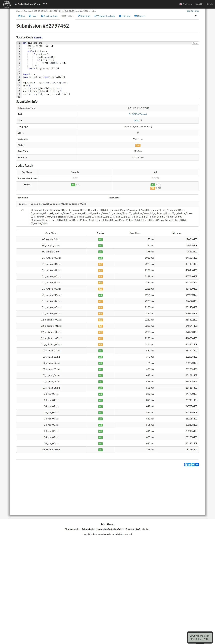215x644 pixels.
Task: Click the AtCoder logo in header
Action: (x=7, y=4)
